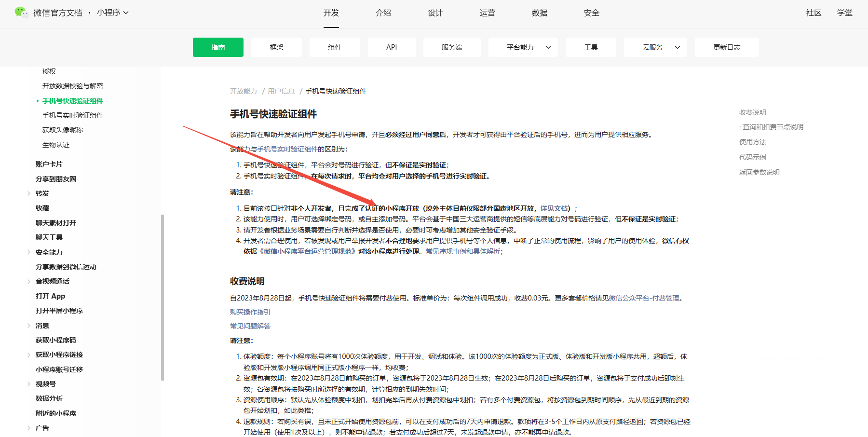The height and width of the screenshot is (437, 868).
Task: Follow the 手机号实时验证组件 inline link
Action: point(287,149)
